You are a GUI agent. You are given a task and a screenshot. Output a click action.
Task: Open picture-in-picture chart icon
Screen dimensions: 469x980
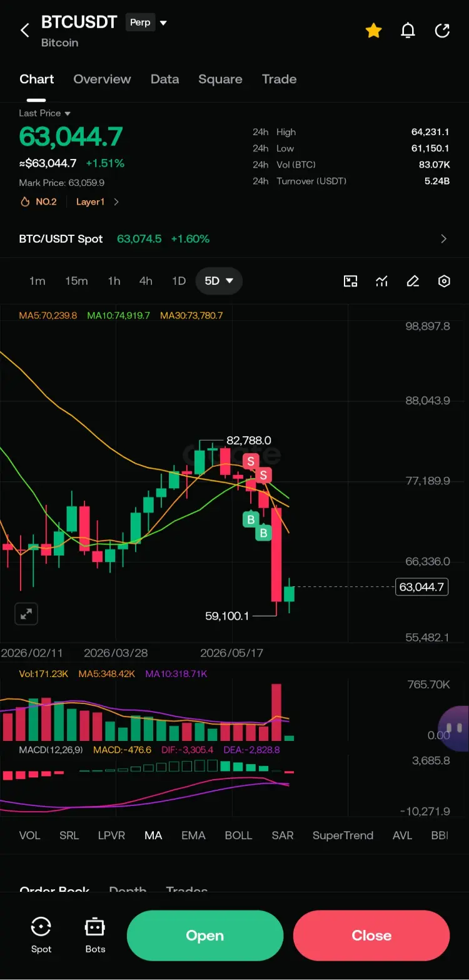click(351, 281)
